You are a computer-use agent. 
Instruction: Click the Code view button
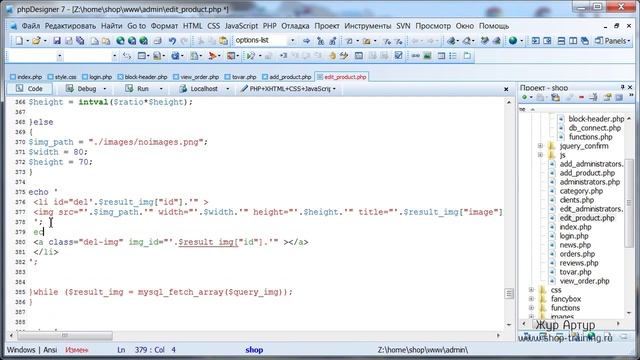[29, 89]
